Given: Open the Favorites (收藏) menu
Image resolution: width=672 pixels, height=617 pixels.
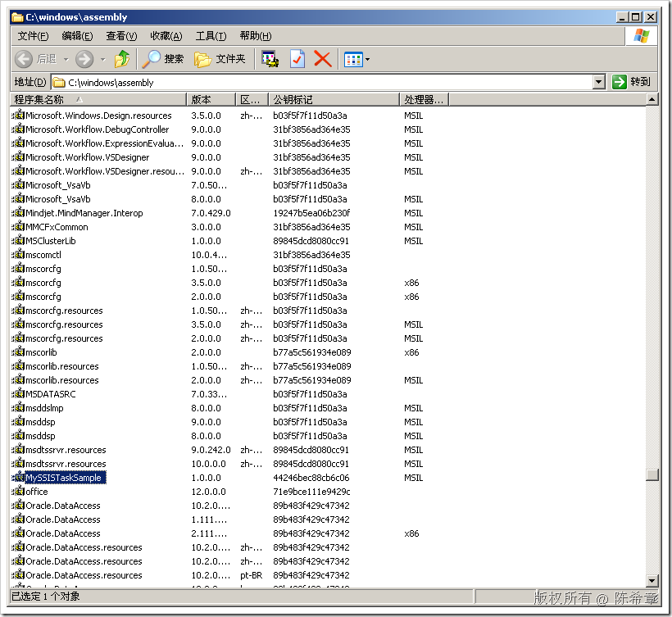Looking at the screenshot, I should coord(166,36).
